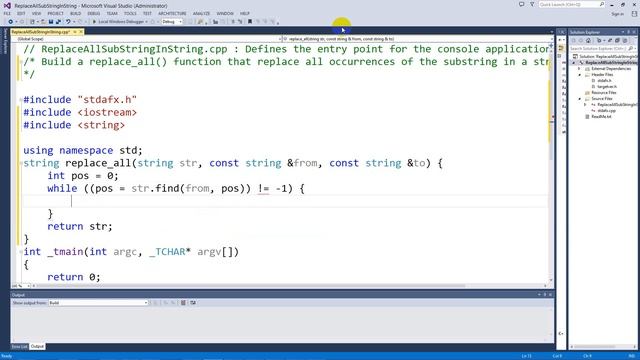Collapse the Source Files folder
This screenshot has width=640, height=360.
click(x=579, y=99)
